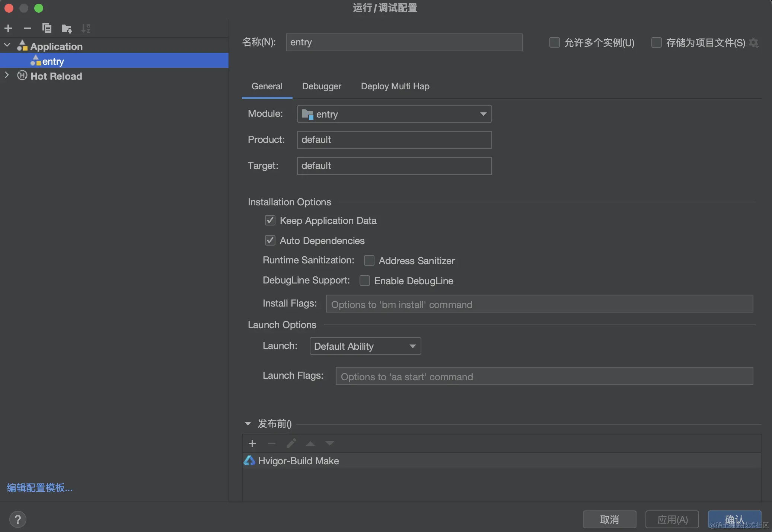Click the create new folder icon
Screen dimensions: 772x532
coord(67,28)
